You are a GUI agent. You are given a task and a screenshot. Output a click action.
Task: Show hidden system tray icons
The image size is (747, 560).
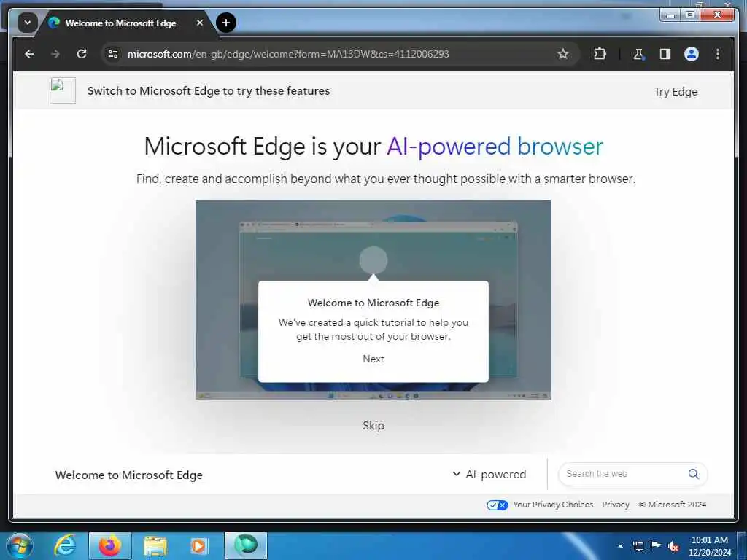(620, 546)
